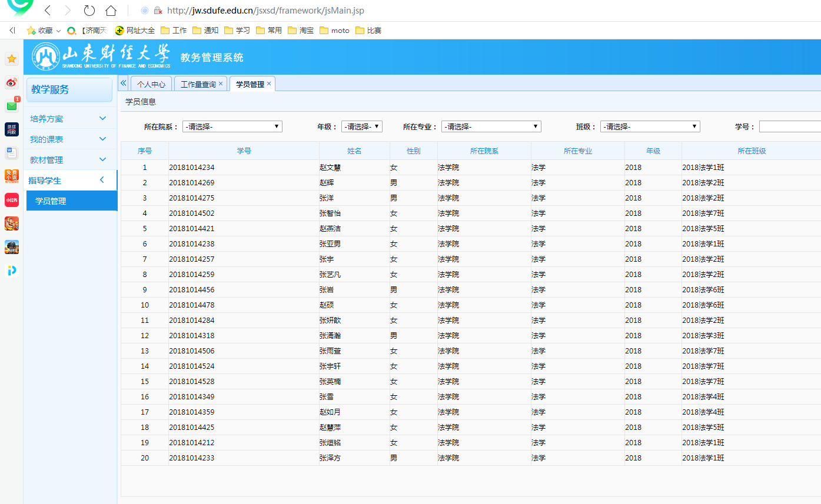
Task: Open the 年级 dropdown
Action: [361, 126]
